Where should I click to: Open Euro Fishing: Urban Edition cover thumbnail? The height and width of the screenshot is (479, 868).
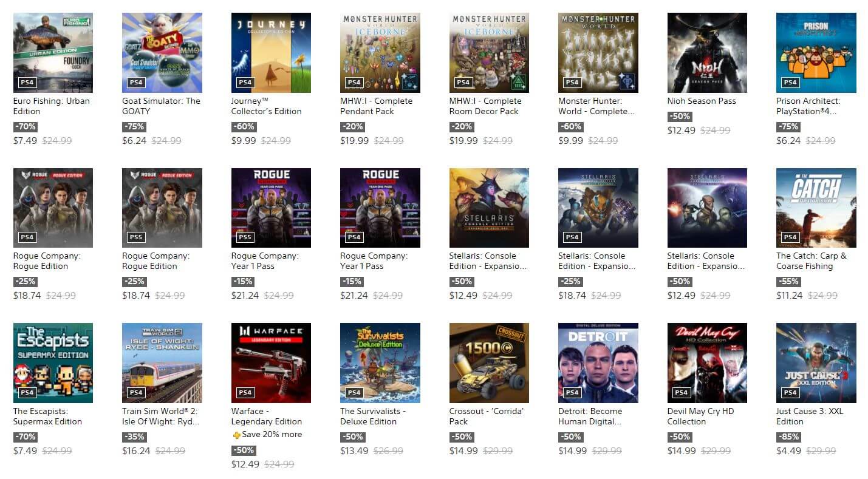pos(53,53)
